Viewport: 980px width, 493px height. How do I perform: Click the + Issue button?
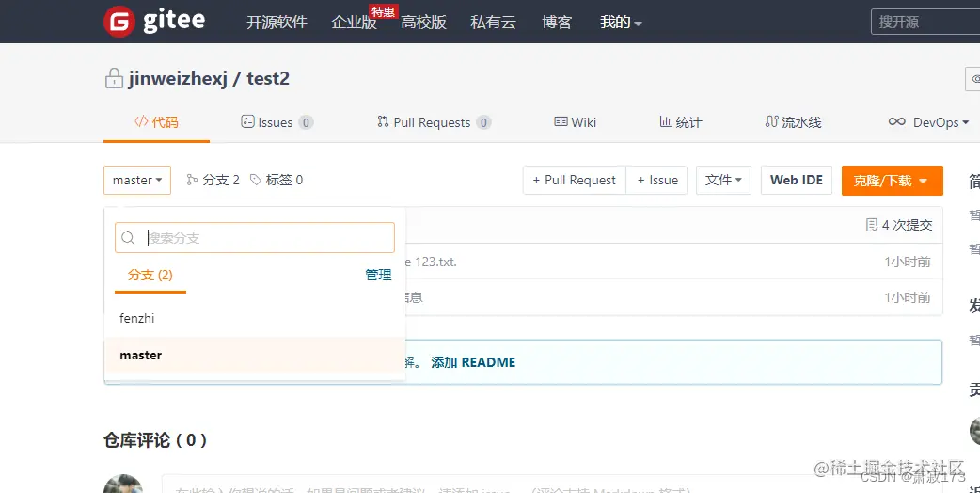click(656, 180)
